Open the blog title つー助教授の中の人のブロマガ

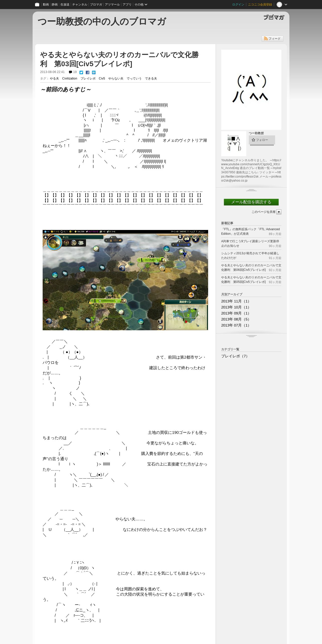click(x=102, y=22)
